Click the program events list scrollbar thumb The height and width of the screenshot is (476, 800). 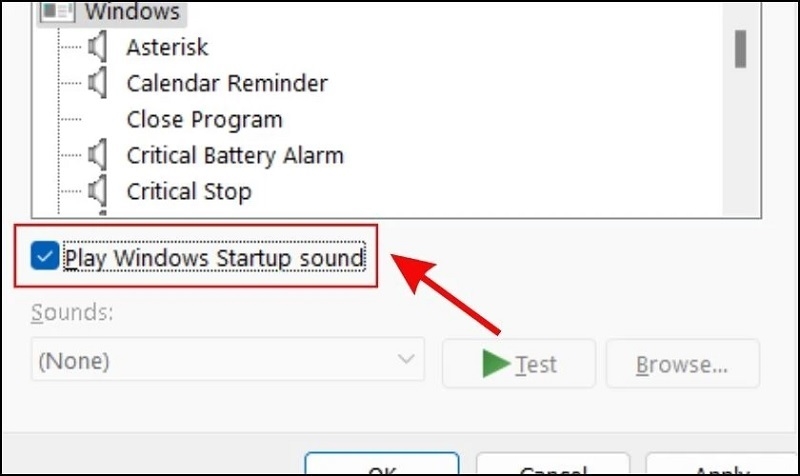coord(741,47)
